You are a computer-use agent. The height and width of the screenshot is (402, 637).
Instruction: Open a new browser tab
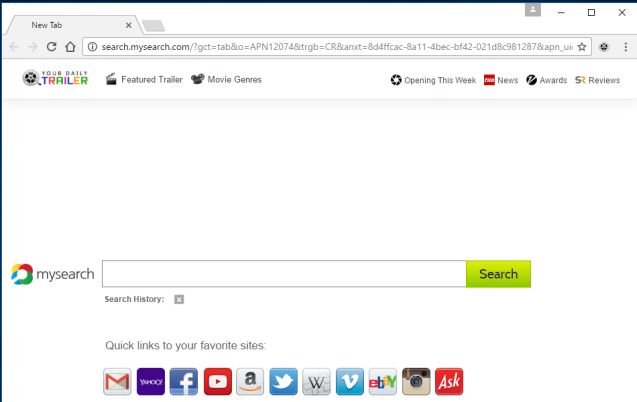point(154,26)
